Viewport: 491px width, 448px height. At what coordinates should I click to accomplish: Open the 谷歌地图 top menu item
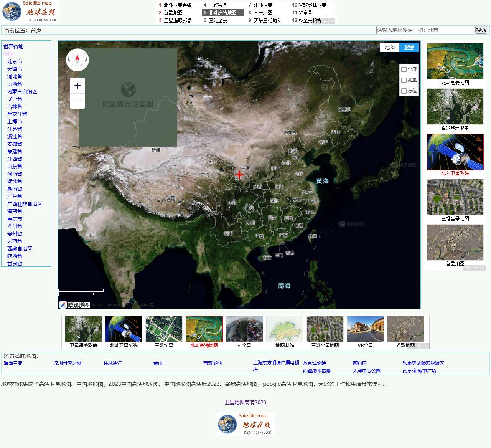(173, 13)
